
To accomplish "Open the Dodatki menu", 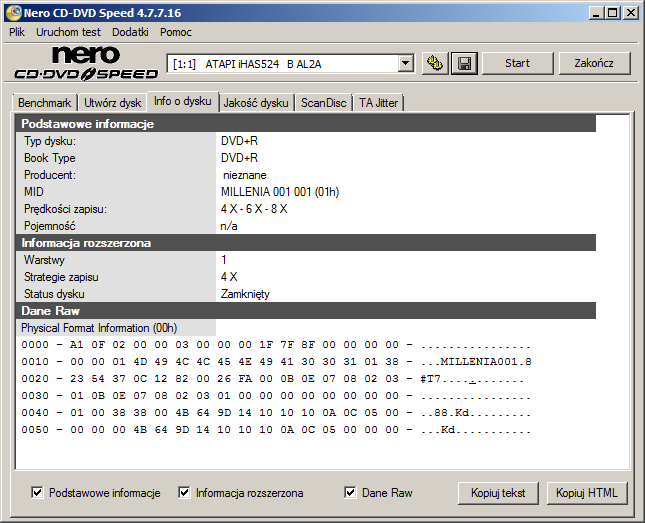I will tap(130, 32).
